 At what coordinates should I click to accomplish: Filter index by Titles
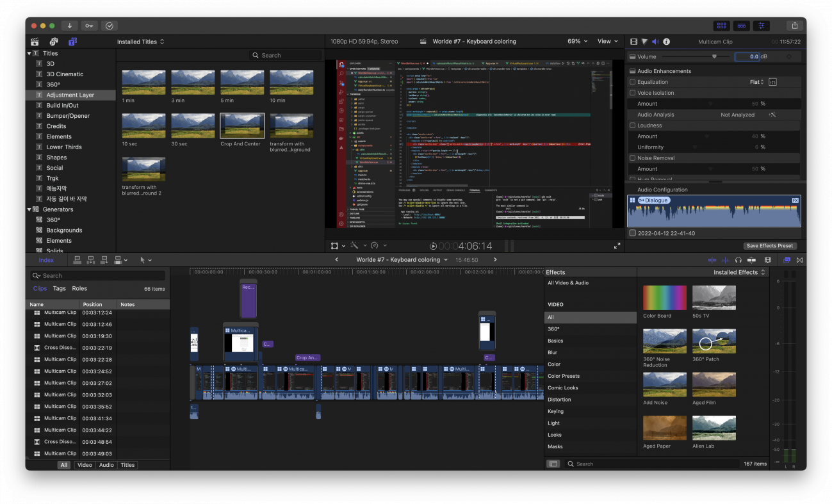coord(127,465)
